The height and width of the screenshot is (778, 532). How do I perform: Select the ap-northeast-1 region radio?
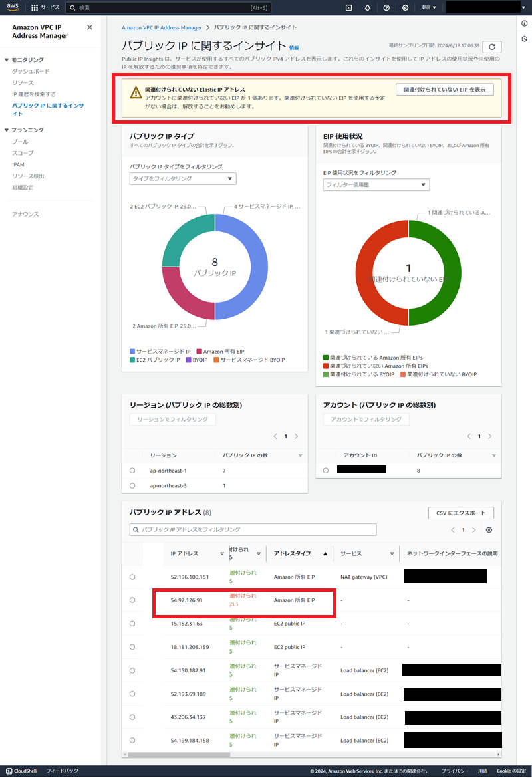click(x=132, y=470)
